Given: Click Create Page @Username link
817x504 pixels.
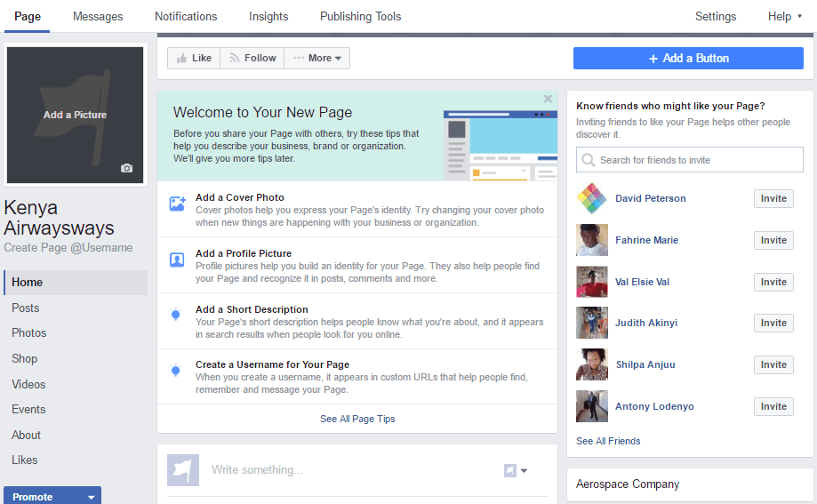Looking at the screenshot, I should pos(68,248).
